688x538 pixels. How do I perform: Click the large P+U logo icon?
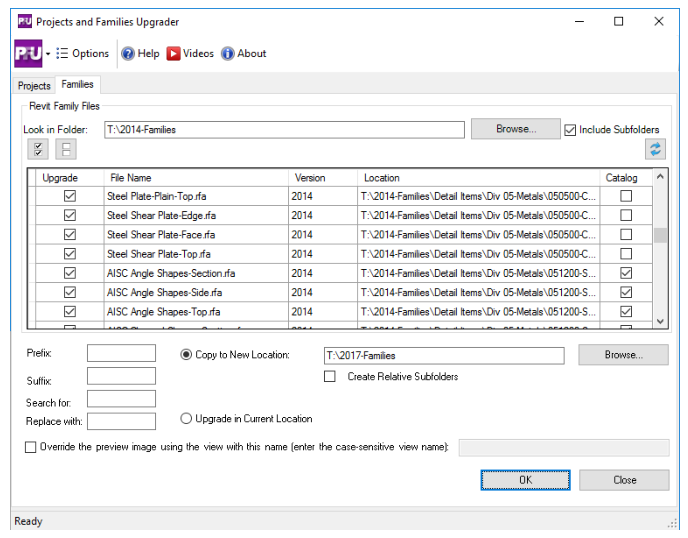click(x=28, y=54)
